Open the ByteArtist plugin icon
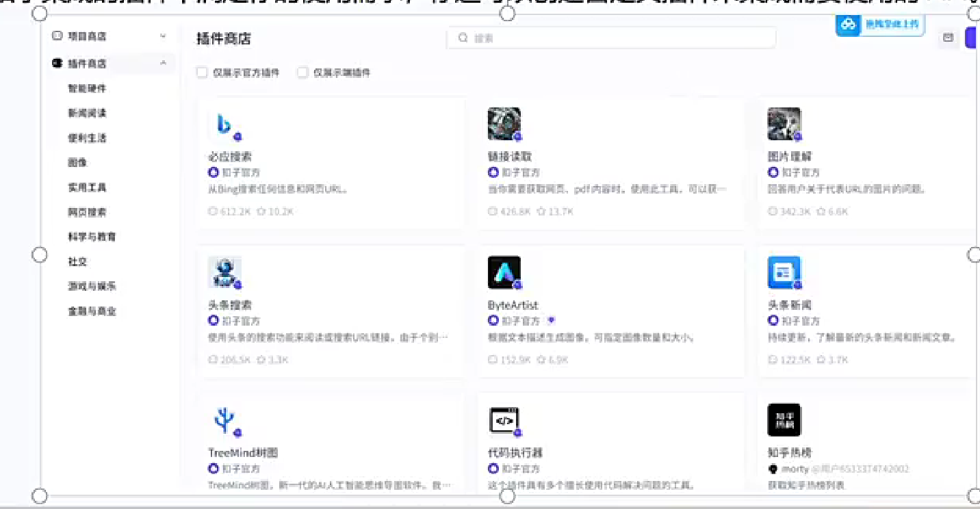Screen dimensions: 980x509 click(504, 272)
